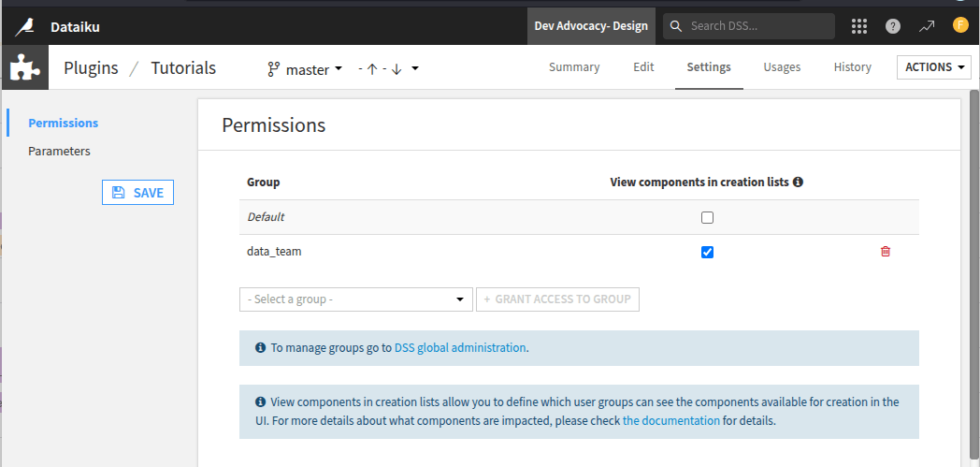Image resolution: width=980 pixels, height=467 pixels.
Task: Open the plugin puzzle-piece icon
Action: pyautogui.click(x=25, y=67)
